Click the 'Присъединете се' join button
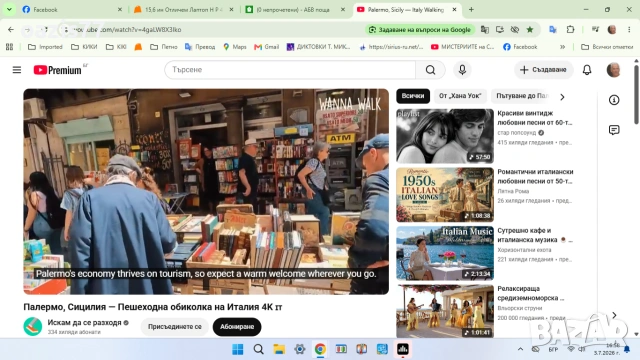The image size is (640, 360). coord(175,327)
